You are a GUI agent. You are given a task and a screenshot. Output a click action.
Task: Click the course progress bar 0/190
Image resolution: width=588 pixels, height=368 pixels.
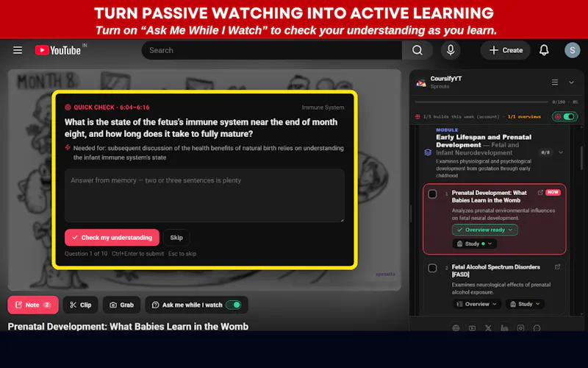click(481, 102)
